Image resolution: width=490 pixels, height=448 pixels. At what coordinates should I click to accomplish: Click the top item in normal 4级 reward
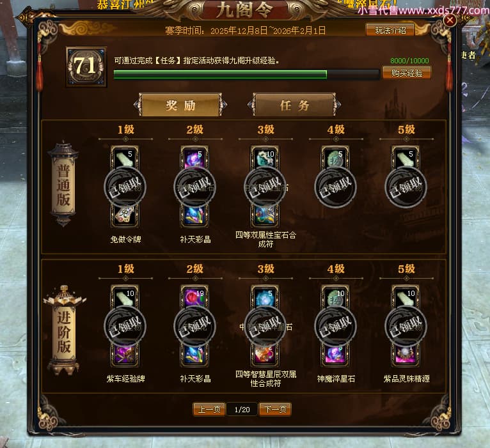335,158
